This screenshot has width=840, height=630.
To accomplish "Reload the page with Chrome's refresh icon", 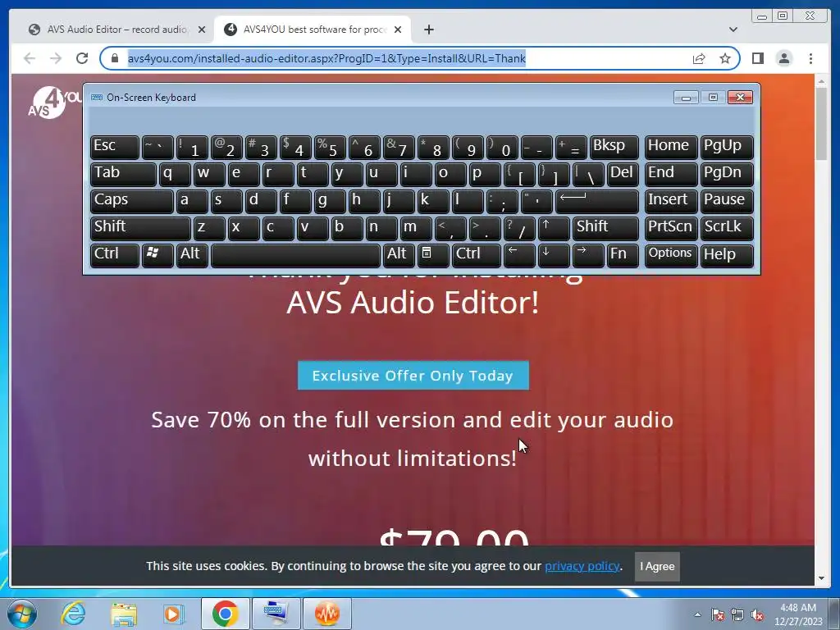I will [82, 58].
